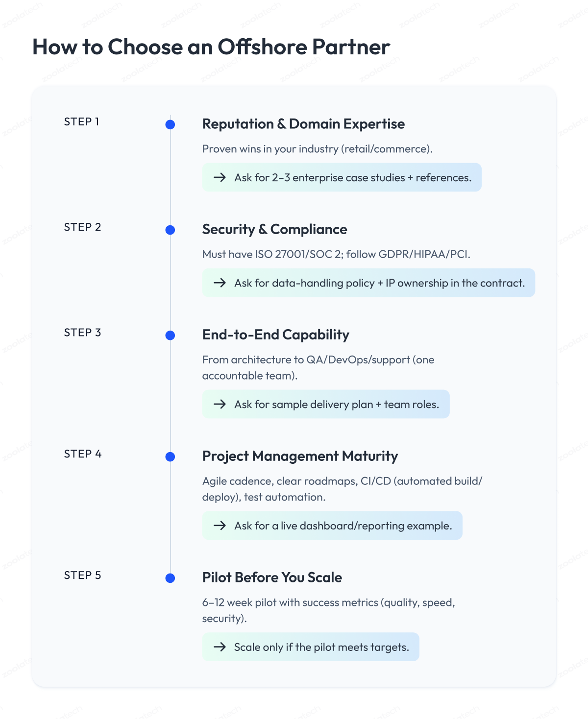588x719 pixels.
Task: Click the arrow icon before data-handling policy
Action: click(220, 283)
